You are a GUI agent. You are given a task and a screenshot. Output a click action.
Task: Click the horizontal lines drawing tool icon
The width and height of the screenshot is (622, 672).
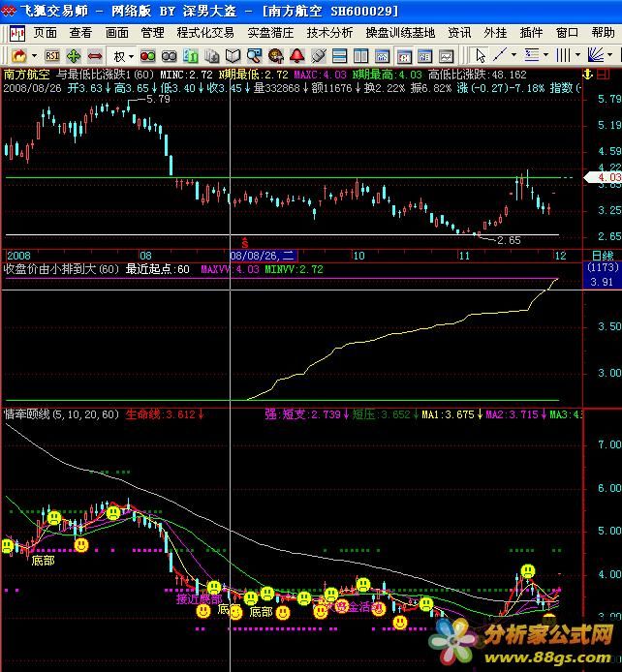[x=532, y=55]
